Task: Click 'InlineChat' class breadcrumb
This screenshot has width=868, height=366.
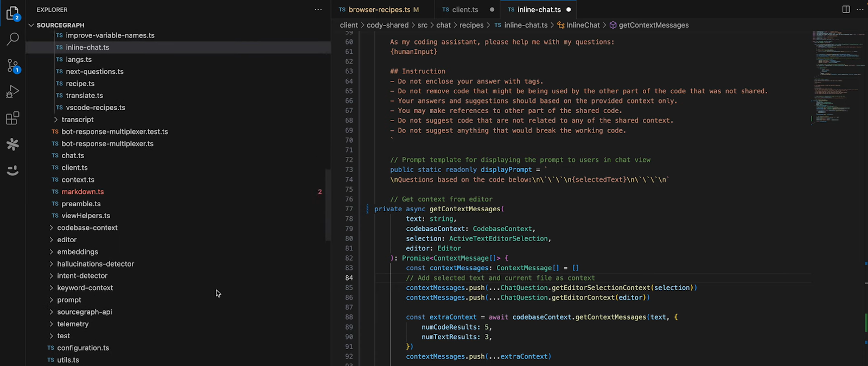Action: tap(579, 25)
